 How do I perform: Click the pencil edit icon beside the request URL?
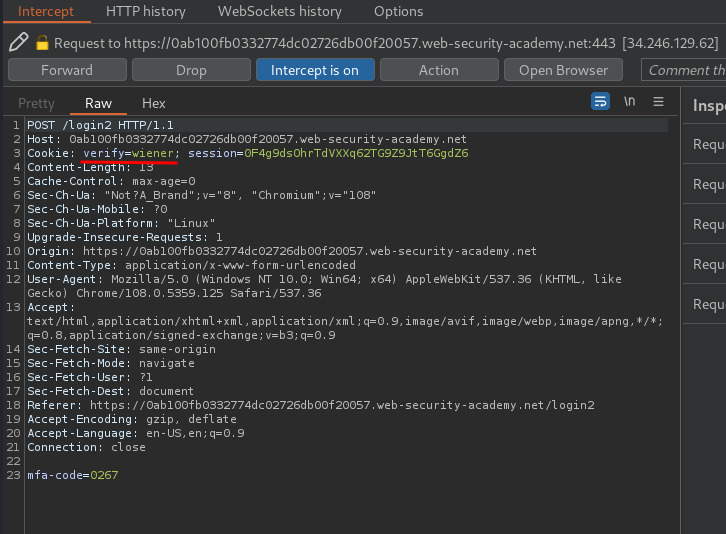coord(19,42)
